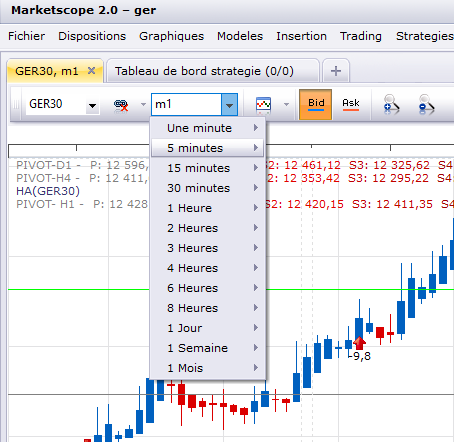Expand the 15 minutes submenu arrow
Viewport: 454px width, 443px height.
256,168
